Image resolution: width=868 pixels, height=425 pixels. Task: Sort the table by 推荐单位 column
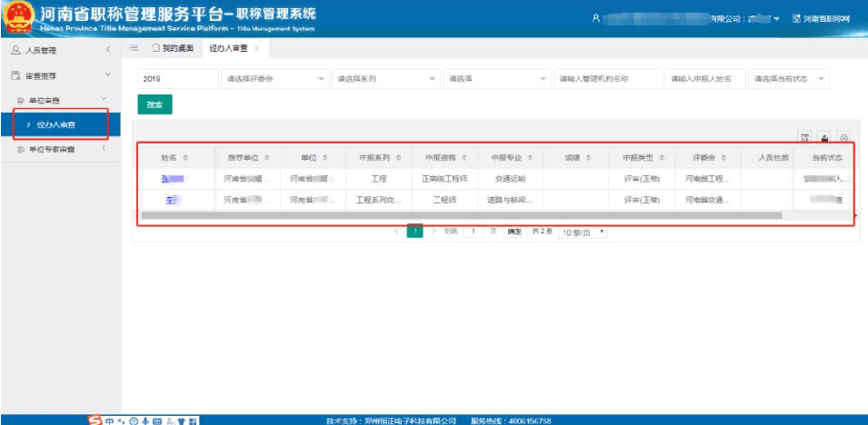(267, 158)
